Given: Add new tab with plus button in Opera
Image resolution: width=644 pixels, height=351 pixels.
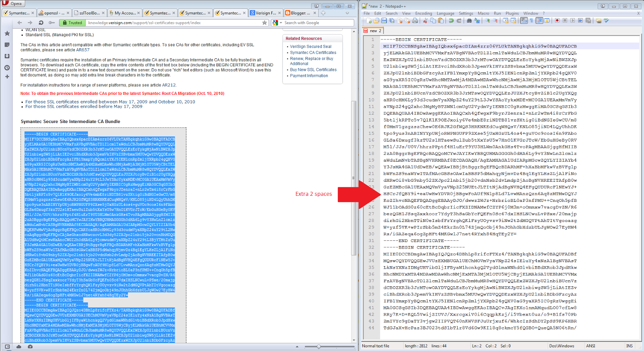Looking at the screenshot, I should pyautogui.click(x=323, y=13).
